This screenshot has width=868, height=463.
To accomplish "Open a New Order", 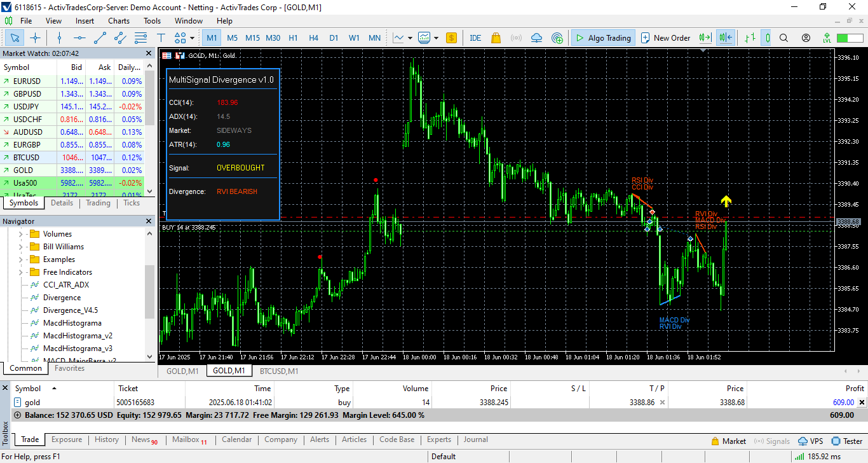I will tap(666, 38).
